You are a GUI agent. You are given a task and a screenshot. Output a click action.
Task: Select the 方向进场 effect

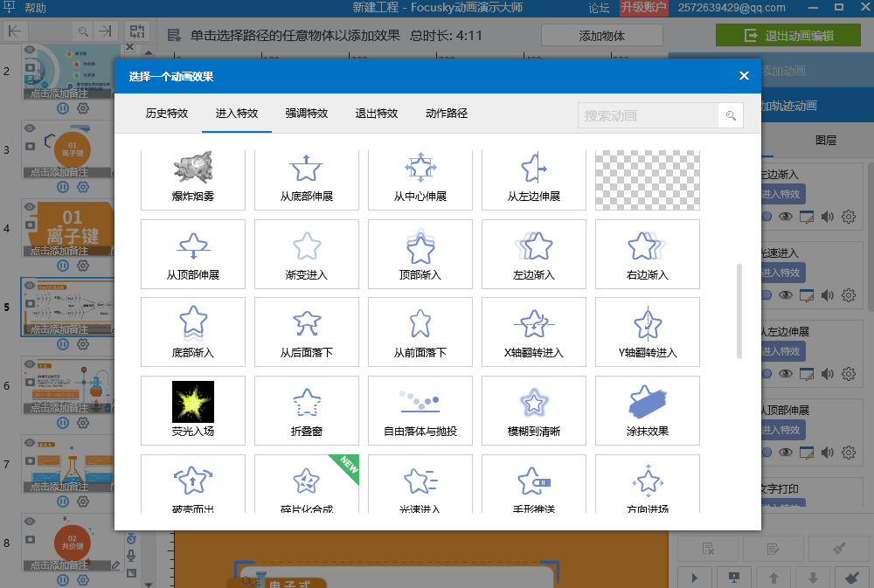pyautogui.click(x=648, y=484)
